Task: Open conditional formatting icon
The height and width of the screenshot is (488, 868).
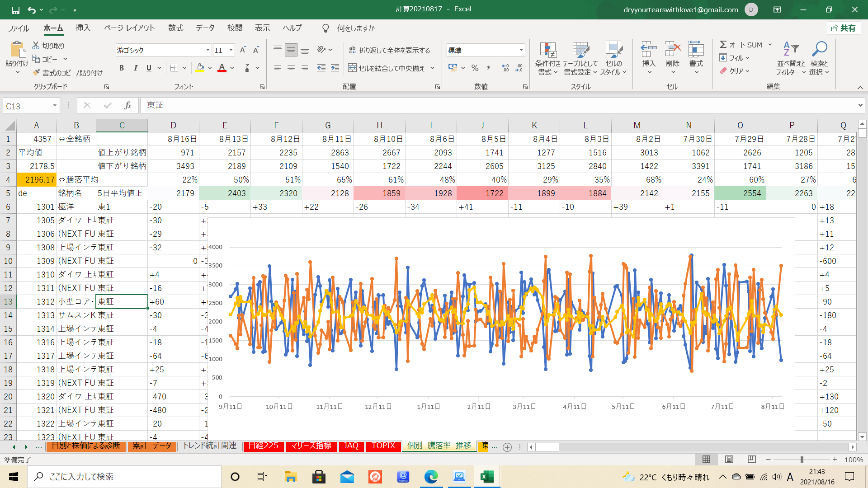Action: tap(547, 51)
